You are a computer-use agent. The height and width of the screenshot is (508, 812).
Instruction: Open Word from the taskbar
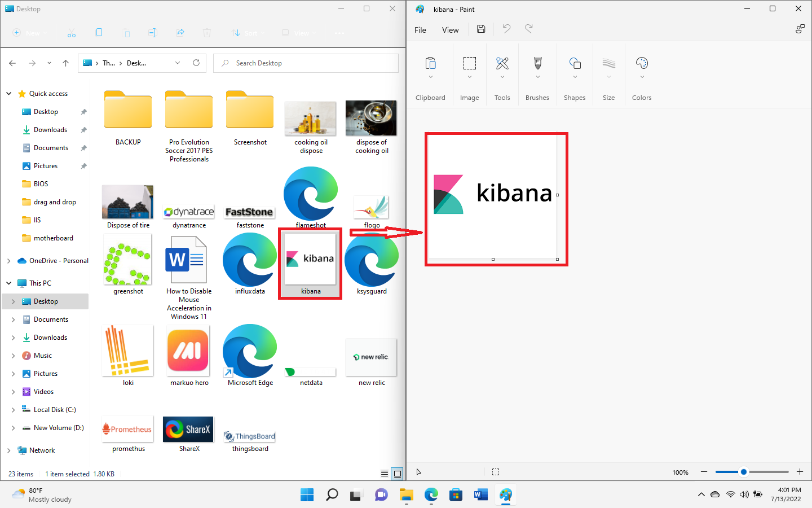(481, 495)
